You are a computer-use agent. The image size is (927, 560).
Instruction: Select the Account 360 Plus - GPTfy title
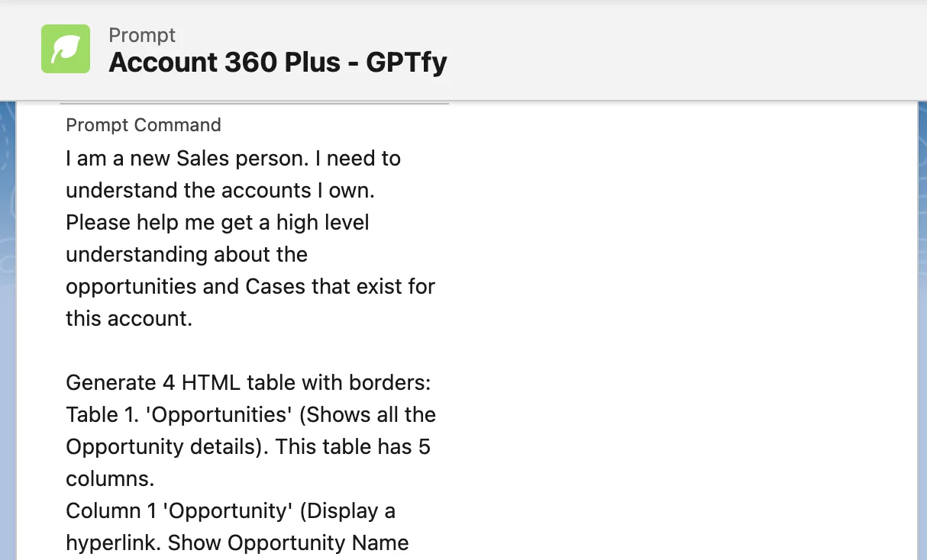tap(278, 62)
